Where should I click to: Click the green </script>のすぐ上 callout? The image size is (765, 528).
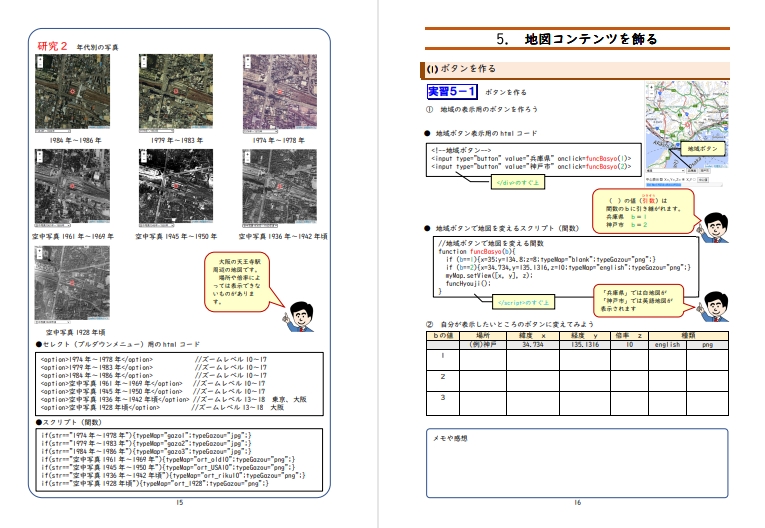click(x=523, y=303)
